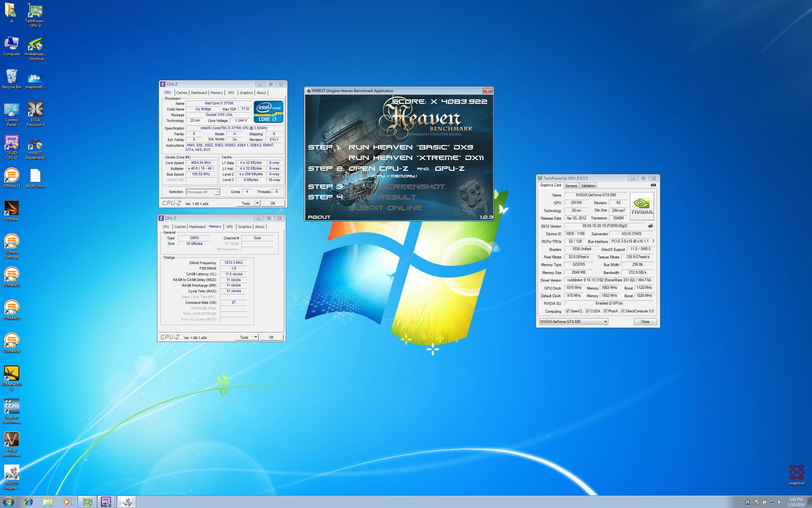Open Graphics tab in lower CPU-Z window
812x508 pixels.
coord(245,227)
